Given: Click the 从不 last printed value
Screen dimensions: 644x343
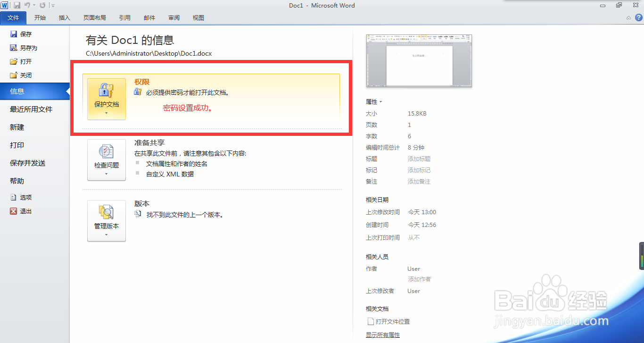Looking at the screenshot, I should pos(413,238).
